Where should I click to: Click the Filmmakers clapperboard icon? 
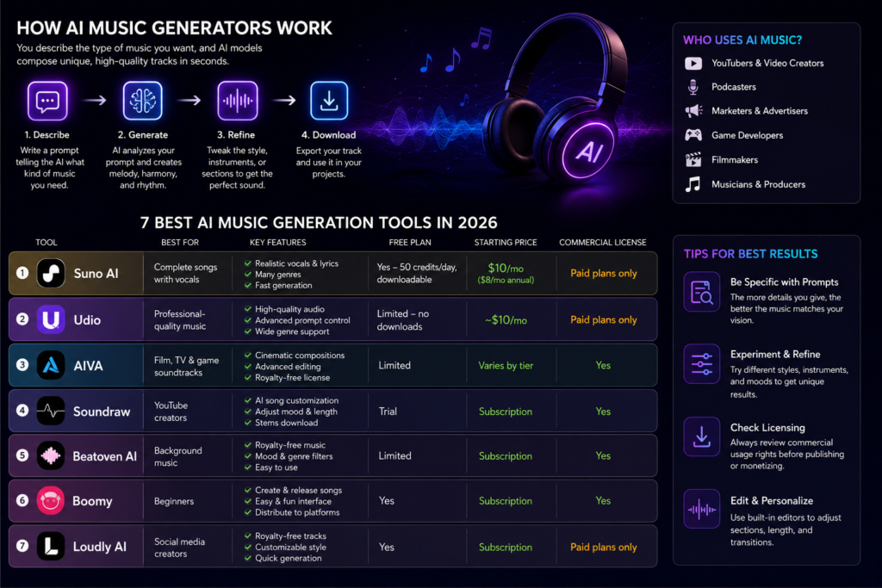coord(693,159)
